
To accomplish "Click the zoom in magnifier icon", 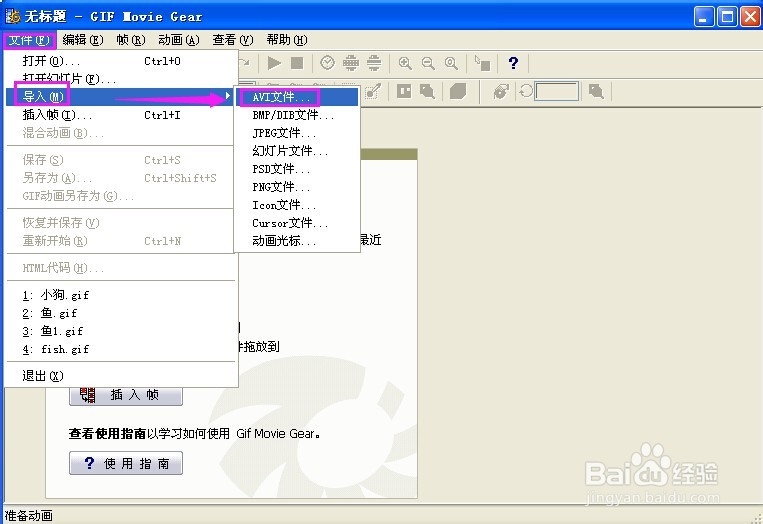I will 405,63.
